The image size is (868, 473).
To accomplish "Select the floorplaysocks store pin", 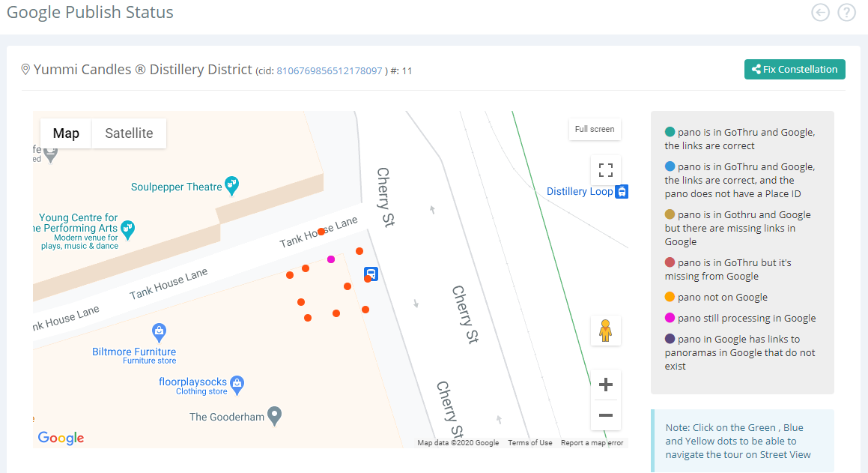I will click(237, 385).
